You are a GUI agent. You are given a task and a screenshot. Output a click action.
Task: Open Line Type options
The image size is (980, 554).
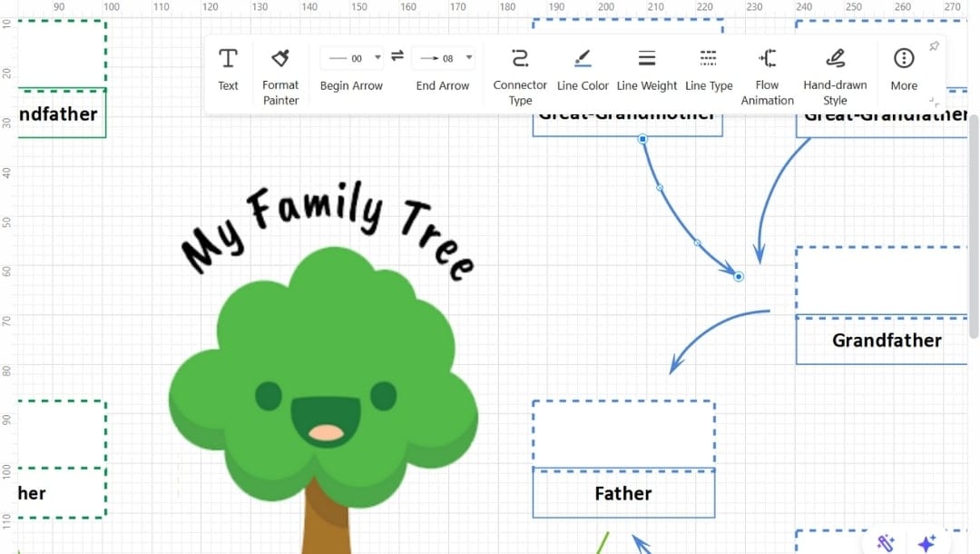(x=709, y=70)
